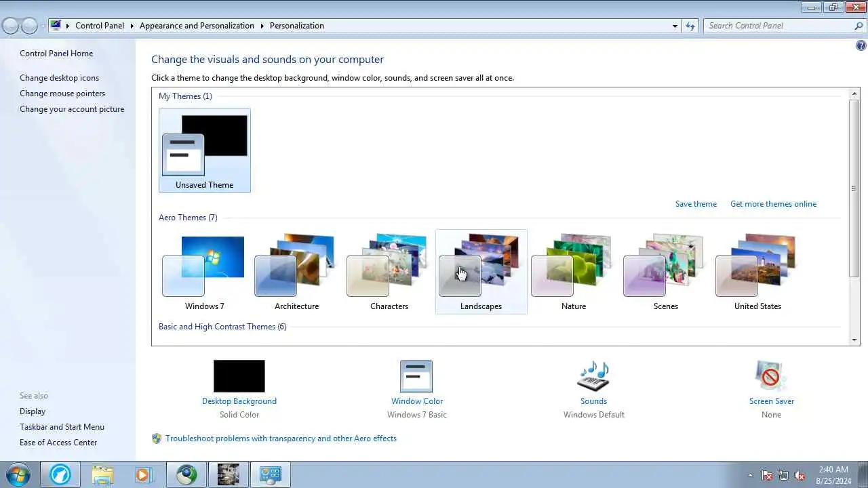Open the green globe taskbar icon
Screen dimensions: 868x488
pyautogui.click(x=186, y=474)
